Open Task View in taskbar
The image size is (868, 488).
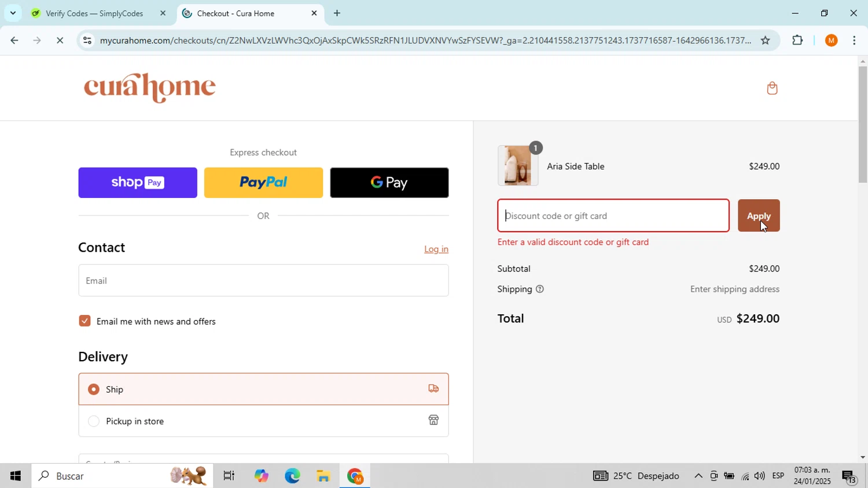pos(229,476)
